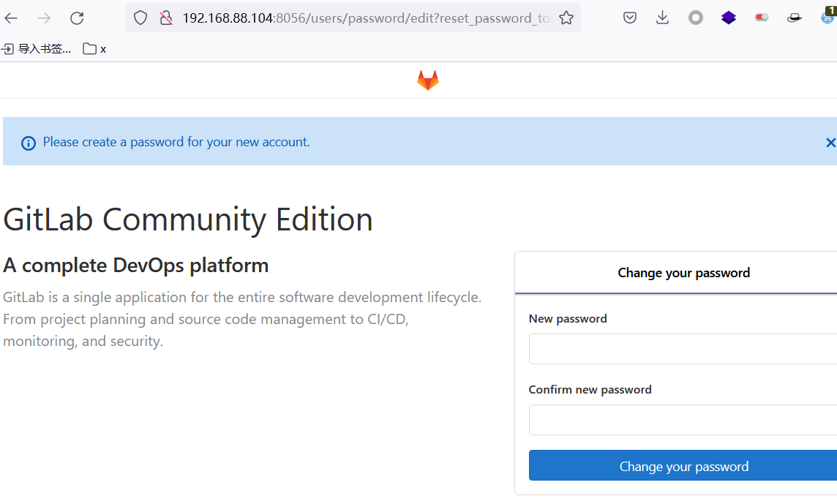Click the GitLab fox logo

(x=428, y=80)
